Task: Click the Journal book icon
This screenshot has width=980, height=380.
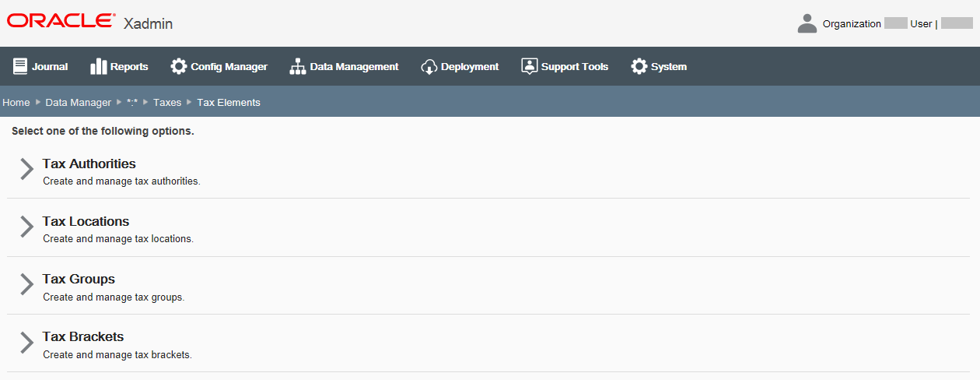Action: (20, 67)
